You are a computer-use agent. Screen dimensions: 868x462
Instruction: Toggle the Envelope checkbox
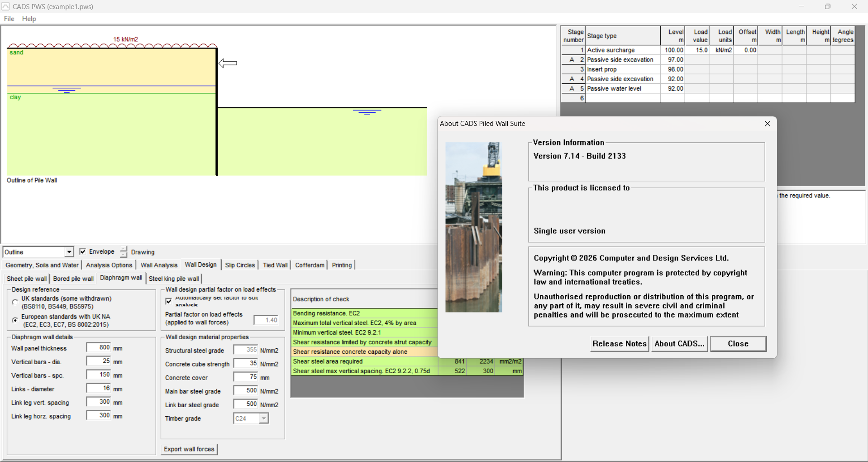(x=82, y=251)
